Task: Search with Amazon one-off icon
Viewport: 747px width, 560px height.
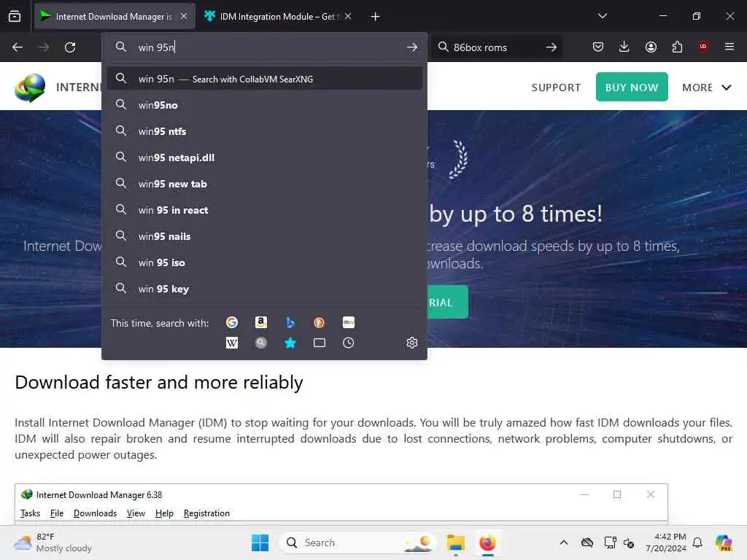Action: 260,322
